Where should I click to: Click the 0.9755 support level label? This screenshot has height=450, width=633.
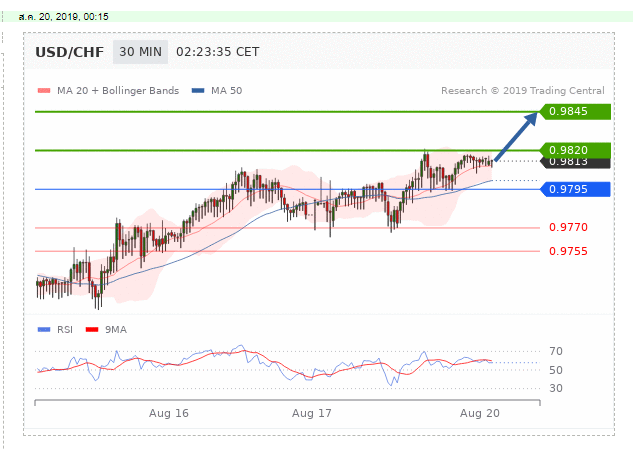568,251
